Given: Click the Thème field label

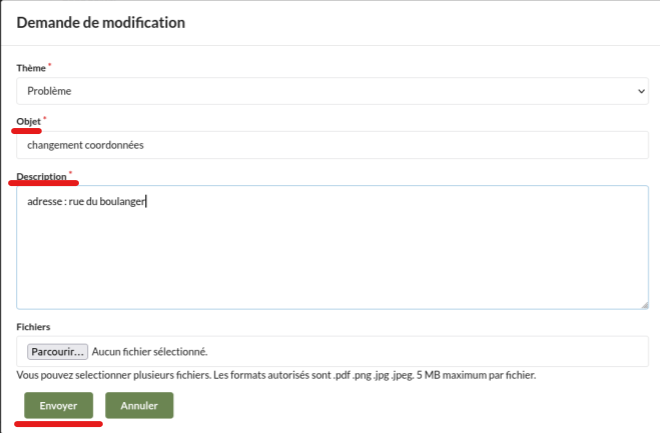Looking at the screenshot, I should click(31, 67).
